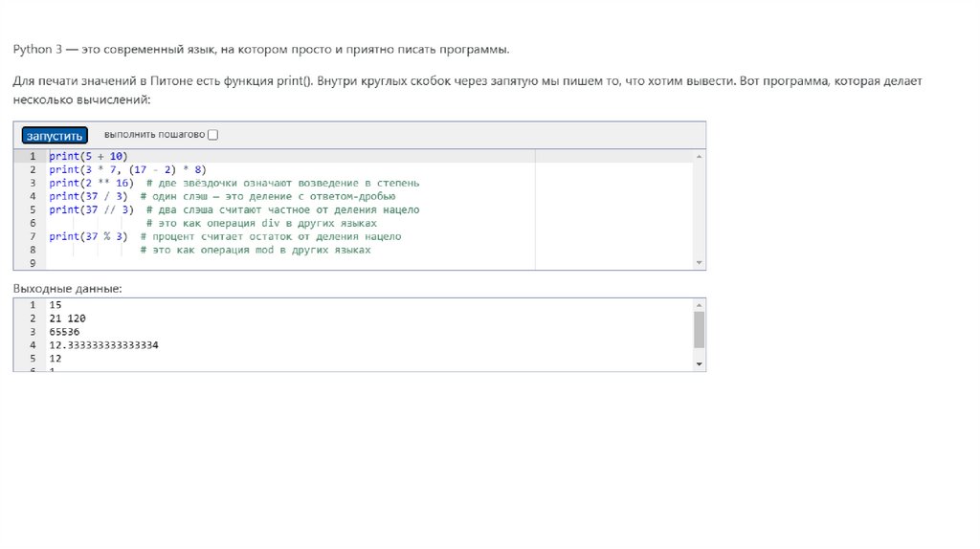Click code line print(37 // 3)

pos(91,209)
